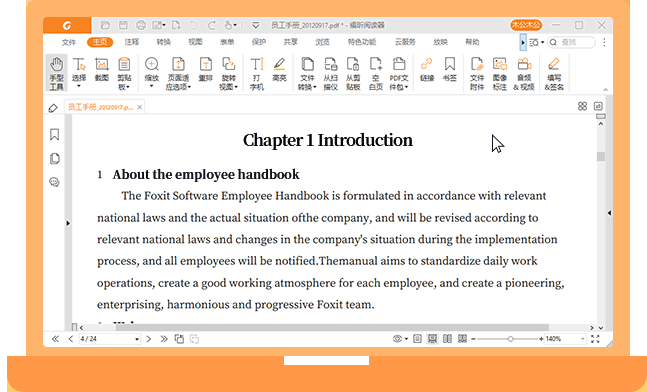
Task: Jump to the last page
Action: (x=164, y=339)
